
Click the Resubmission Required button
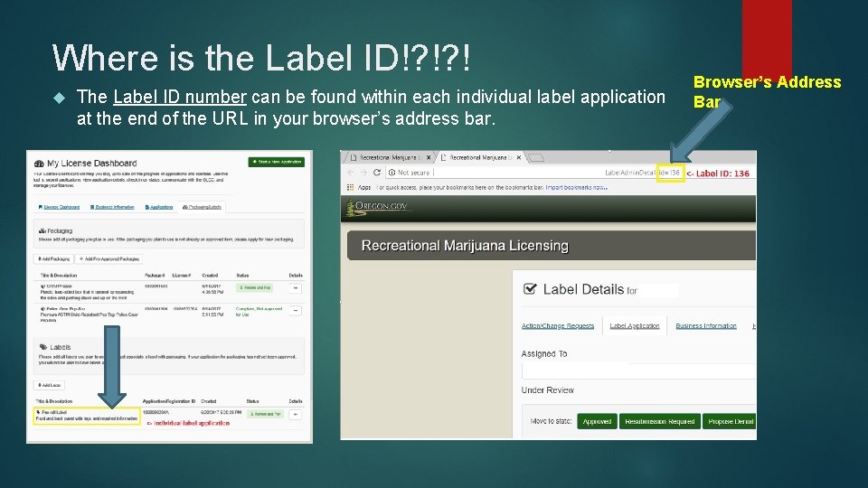tap(660, 422)
